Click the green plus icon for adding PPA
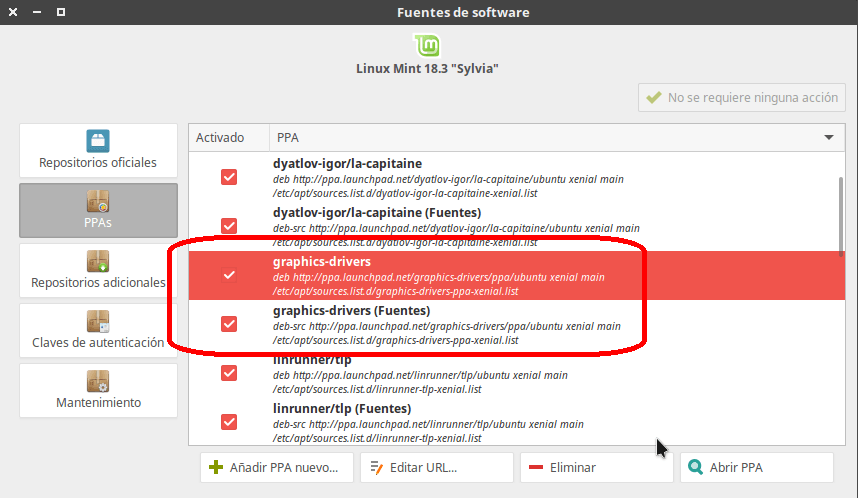Viewport: 858px width, 498px height. pyautogui.click(x=216, y=467)
